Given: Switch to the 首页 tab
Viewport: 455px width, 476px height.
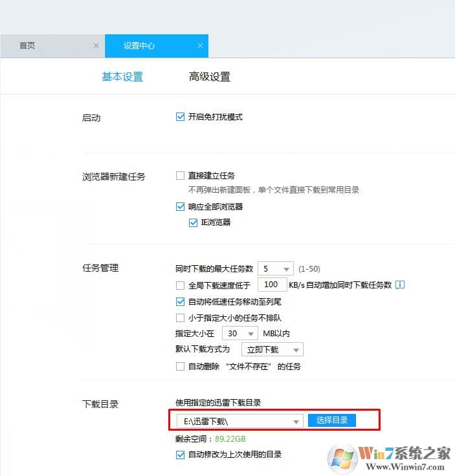Looking at the screenshot, I should pyautogui.click(x=52, y=46).
